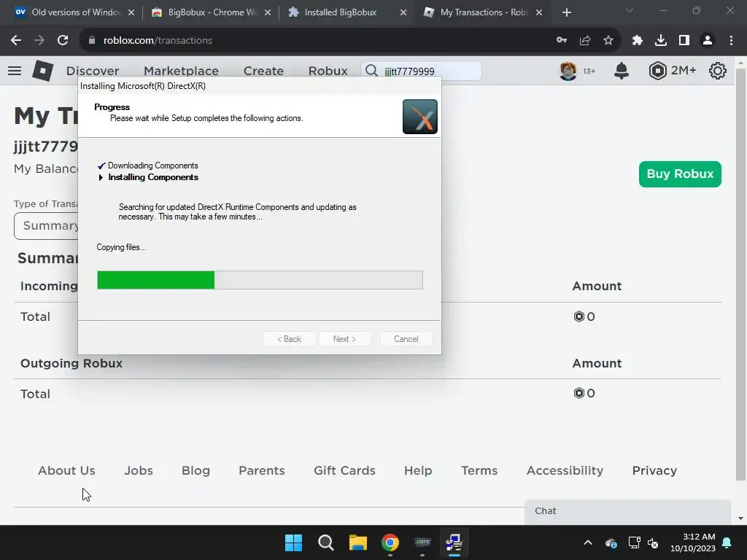This screenshot has height=560, width=747.
Task: Open the Blog footer link
Action: click(196, 470)
